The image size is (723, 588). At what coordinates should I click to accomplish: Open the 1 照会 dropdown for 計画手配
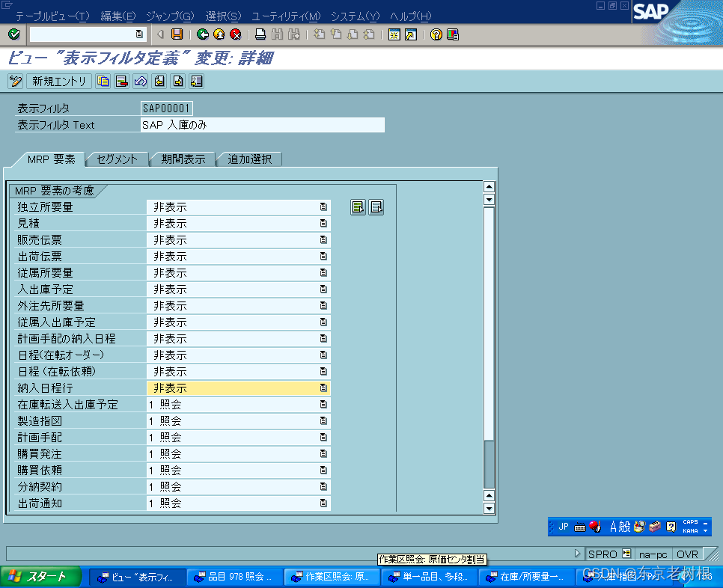coord(323,437)
